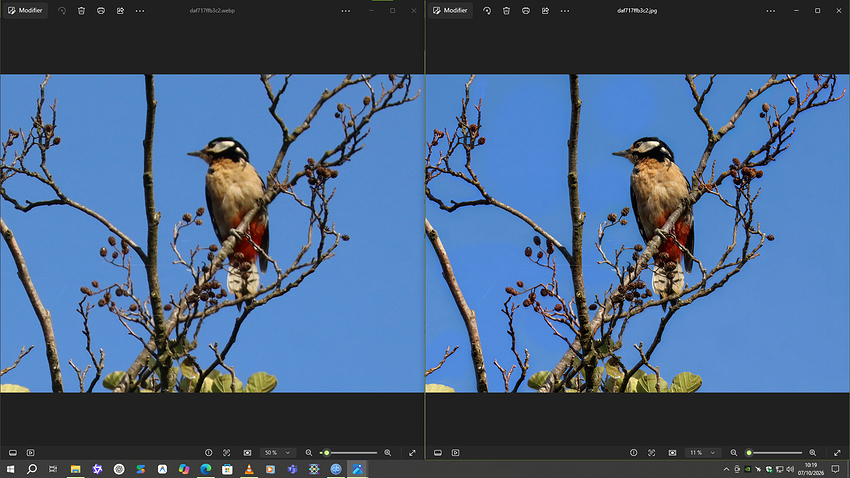Open the volume control in system tray

pos(790,469)
